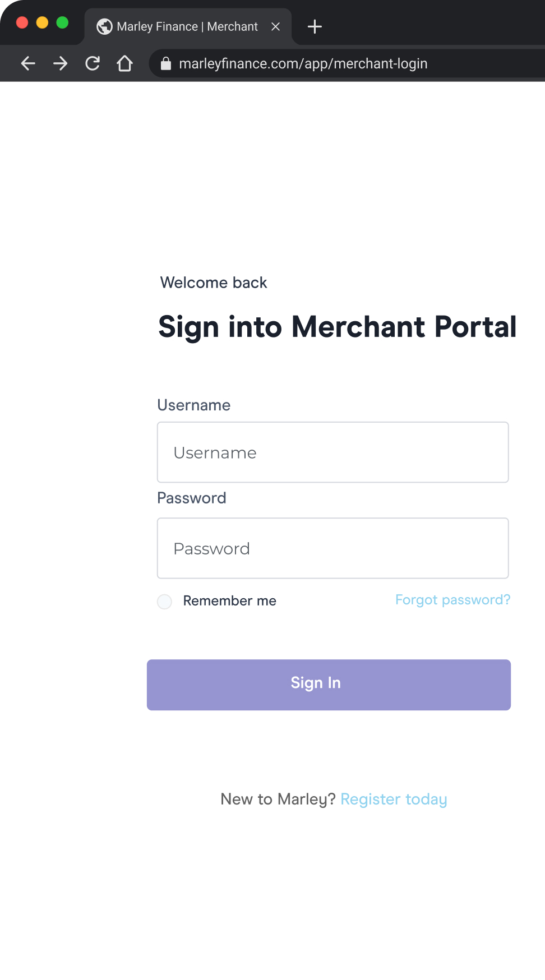Click inside the Username input field
Image resolution: width=545 pixels, height=980 pixels.
tap(332, 452)
